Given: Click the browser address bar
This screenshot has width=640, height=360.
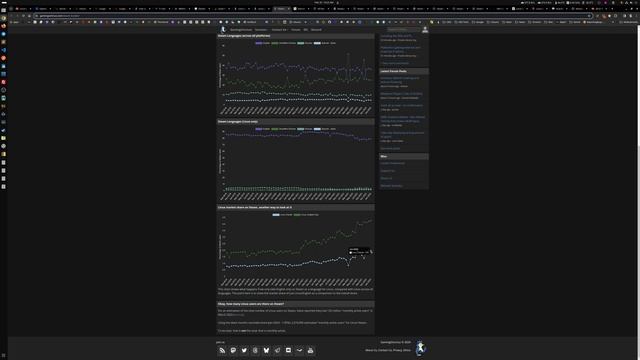Looking at the screenshot, I should pos(312,16).
